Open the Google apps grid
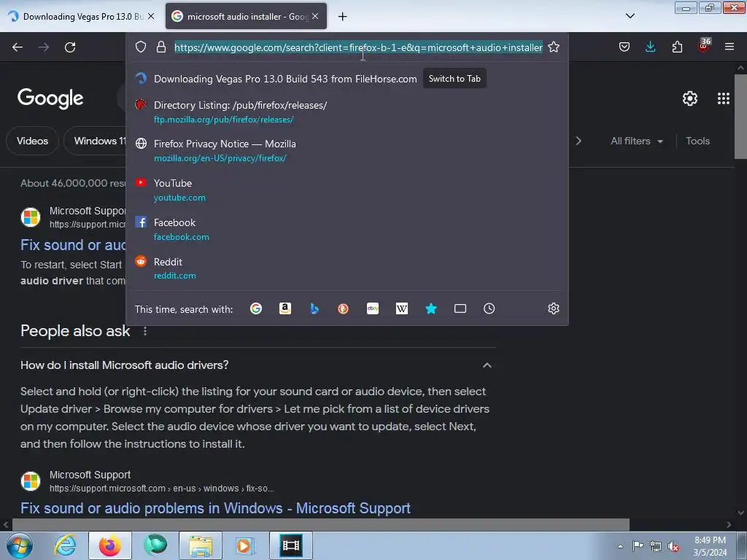The image size is (747, 560). pyautogui.click(x=723, y=98)
